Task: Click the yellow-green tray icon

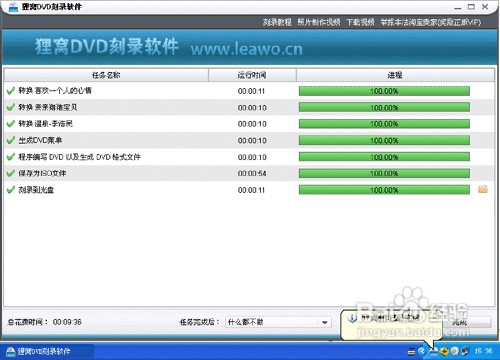Action: [x=444, y=351]
